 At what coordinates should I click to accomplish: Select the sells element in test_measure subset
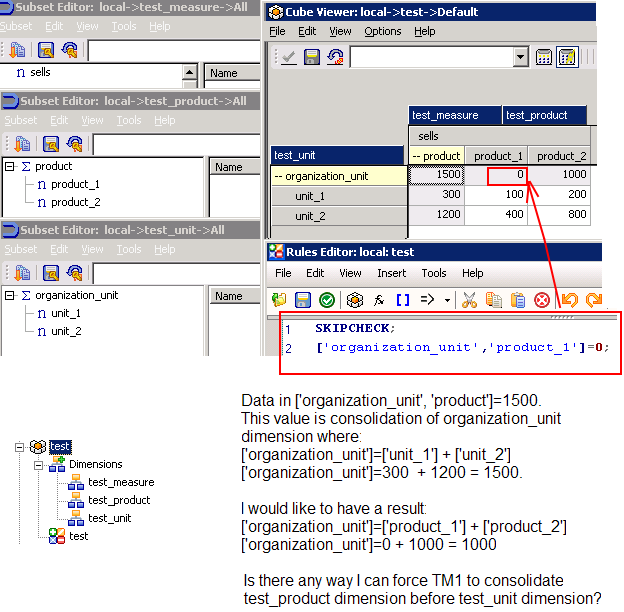(x=40, y=72)
